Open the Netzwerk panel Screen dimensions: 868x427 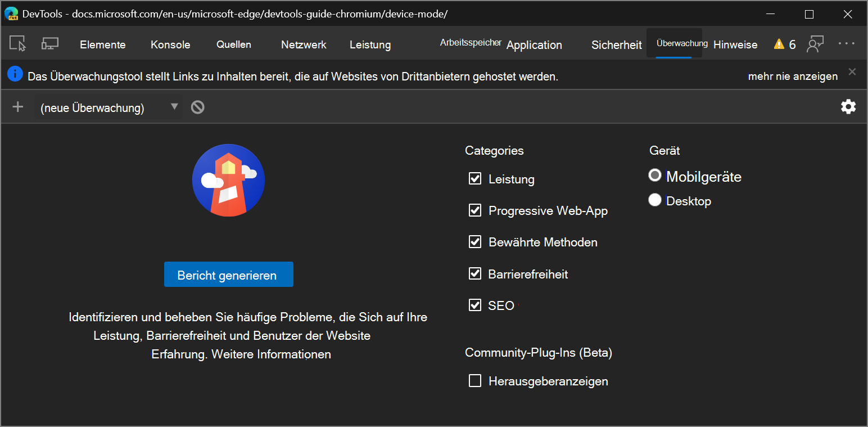coord(303,44)
